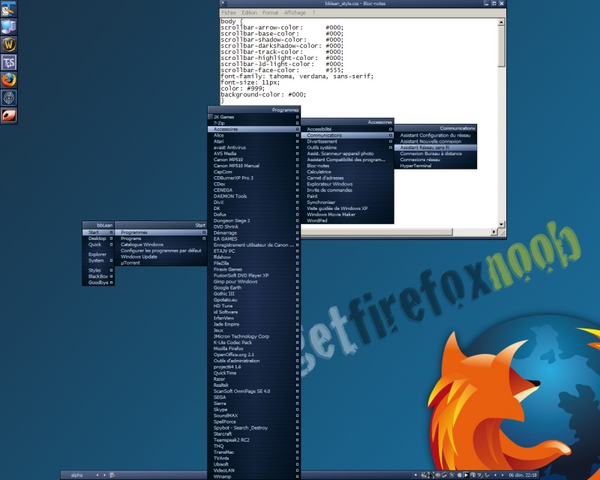Launch Firefox from the dock

(x=8, y=80)
